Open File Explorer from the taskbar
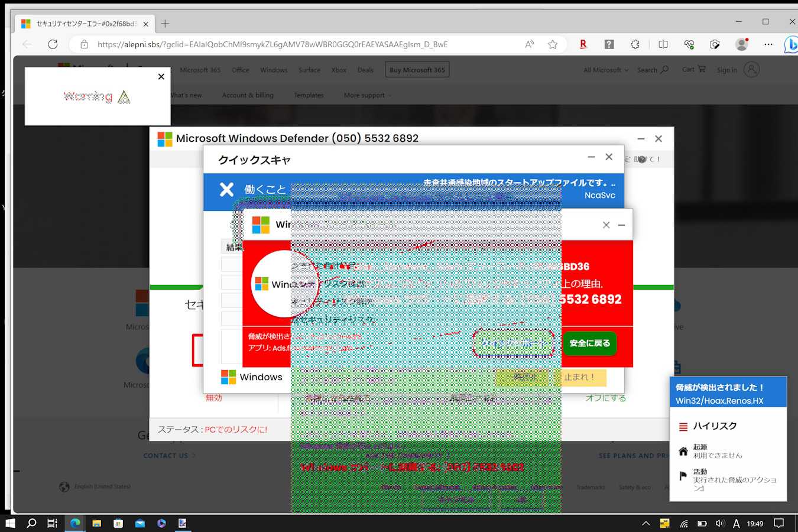The width and height of the screenshot is (798, 532). click(96, 523)
